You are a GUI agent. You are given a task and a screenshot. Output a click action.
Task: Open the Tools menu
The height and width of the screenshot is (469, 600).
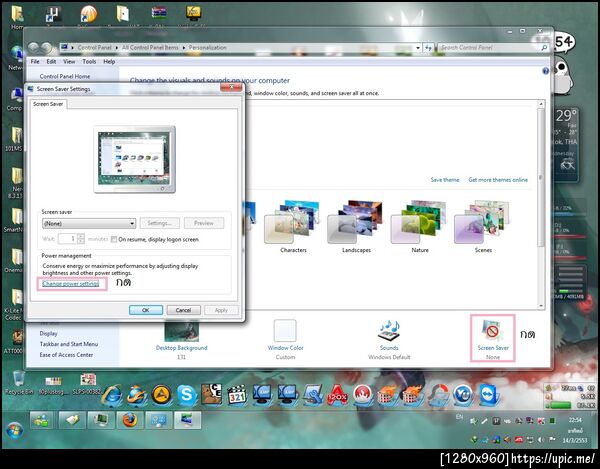[89, 62]
